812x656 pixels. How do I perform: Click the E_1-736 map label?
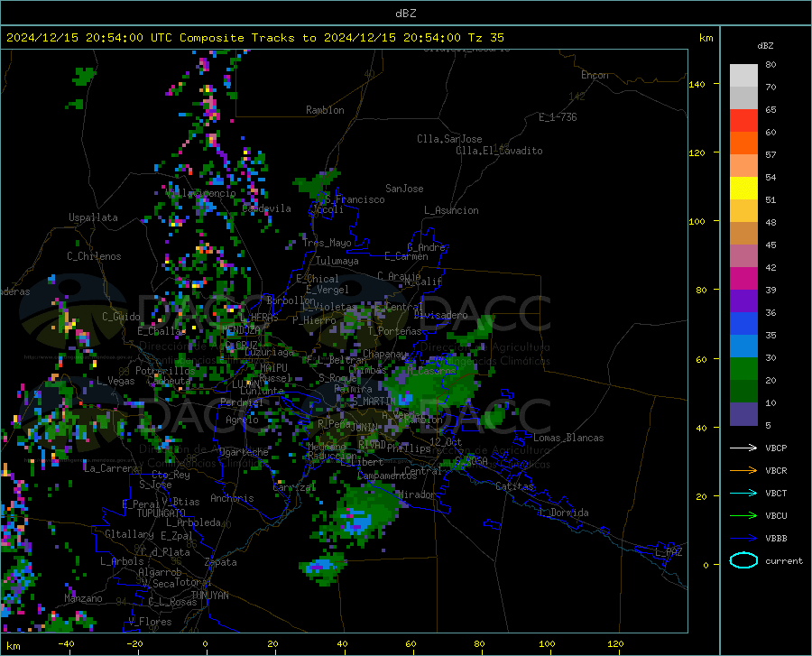coord(558,117)
